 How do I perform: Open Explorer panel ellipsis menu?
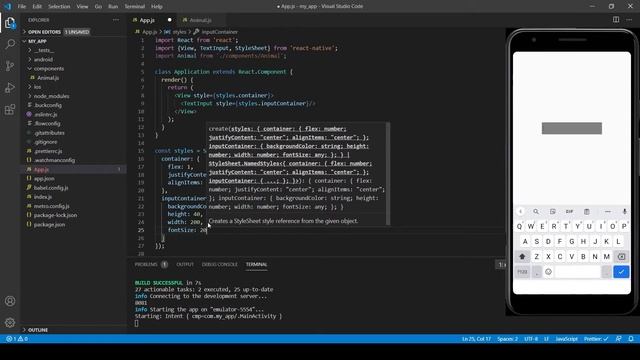116,20
